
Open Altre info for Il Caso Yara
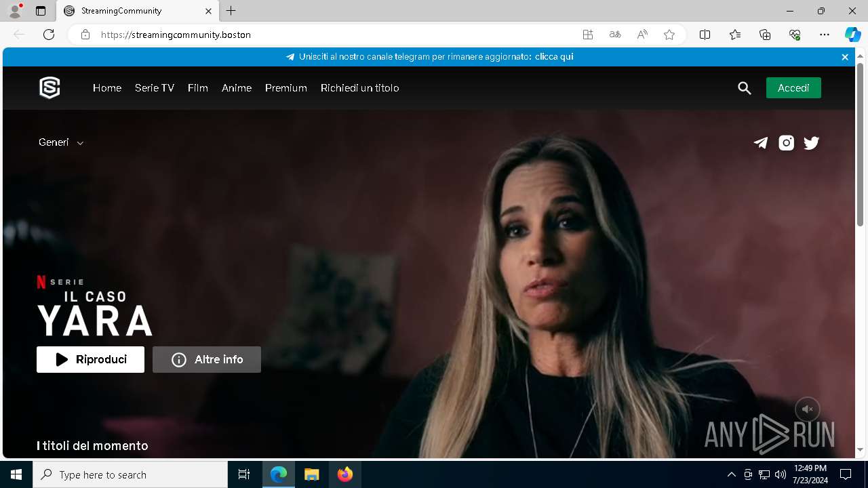(x=207, y=360)
